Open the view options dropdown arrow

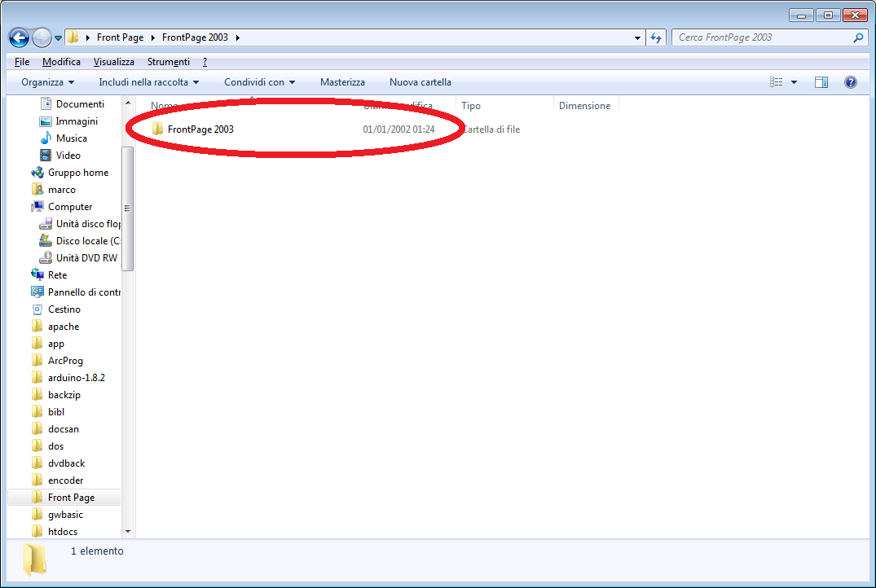point(795,82)
